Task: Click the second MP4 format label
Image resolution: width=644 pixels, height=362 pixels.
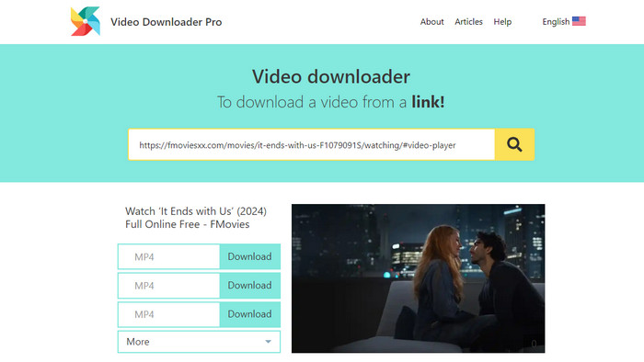Action: (144, 286)
